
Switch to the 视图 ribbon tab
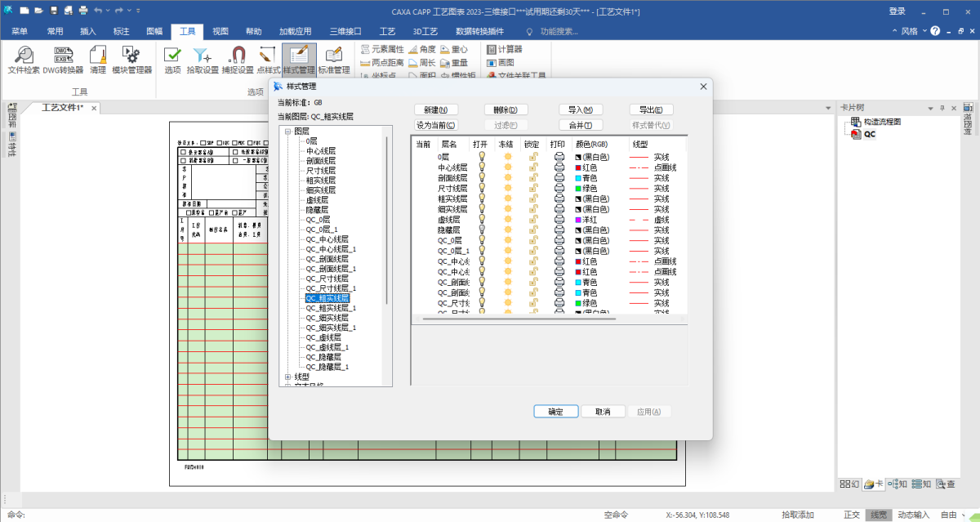pos(220,31)
